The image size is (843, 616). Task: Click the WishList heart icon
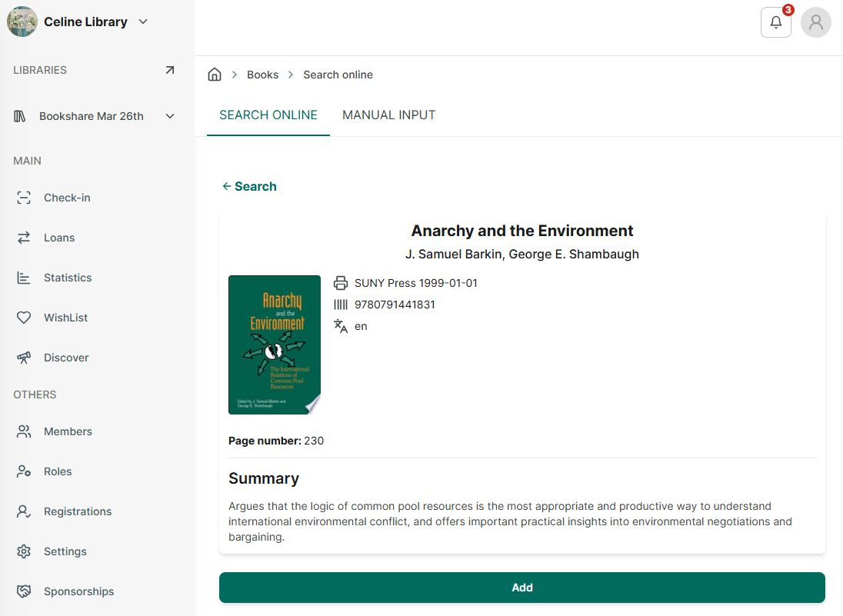click(x=24, y=318)
